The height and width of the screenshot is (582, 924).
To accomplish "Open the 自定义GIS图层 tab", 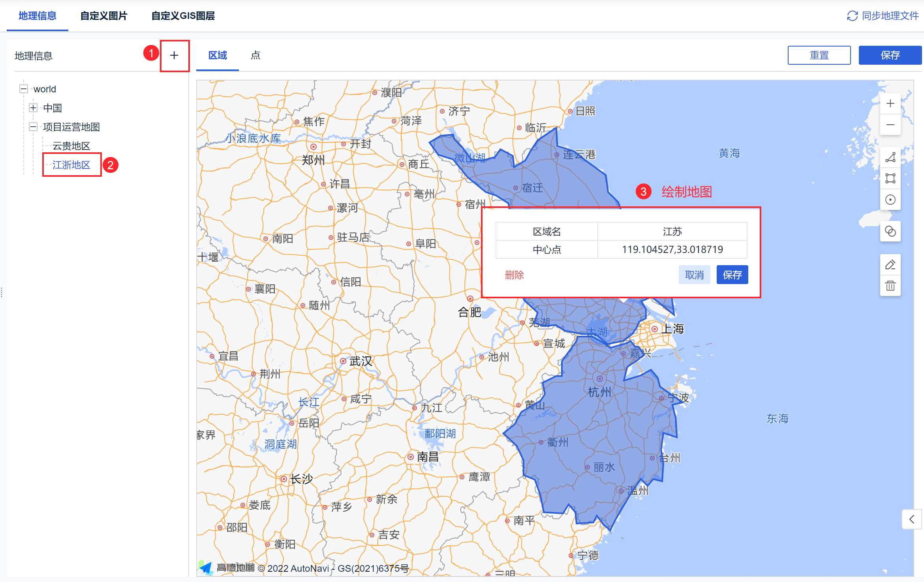I will (x=183, y=16).
